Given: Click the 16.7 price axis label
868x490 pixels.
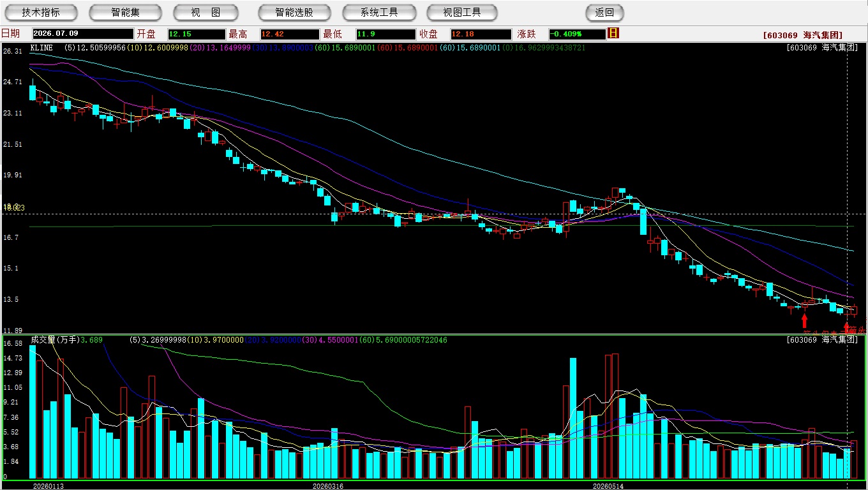Looking at the screenshot, I should pos(11,237).
